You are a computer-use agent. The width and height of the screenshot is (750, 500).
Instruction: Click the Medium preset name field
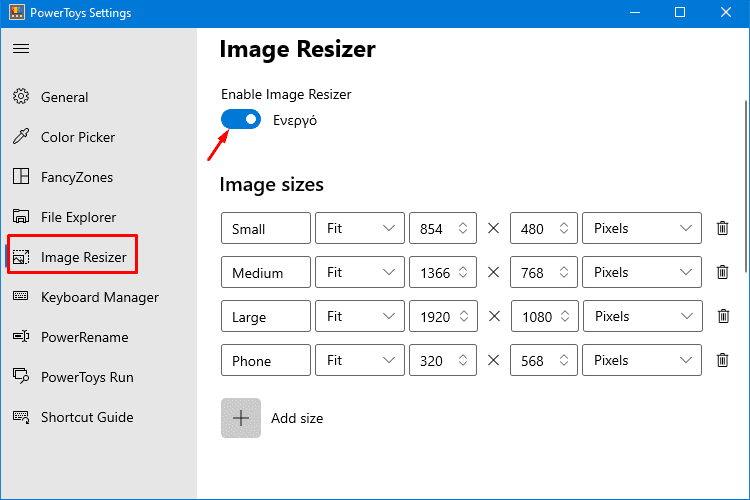click(x=266, y=272)
